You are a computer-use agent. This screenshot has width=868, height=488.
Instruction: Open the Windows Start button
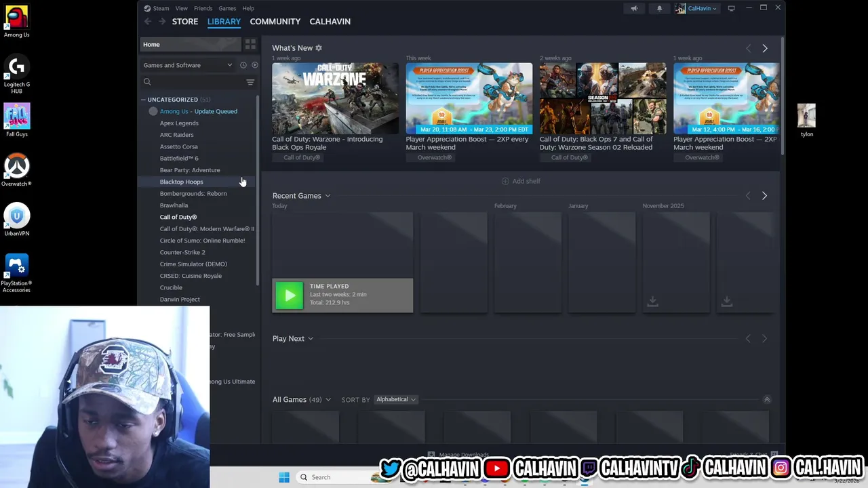click(x=284, y=477)
